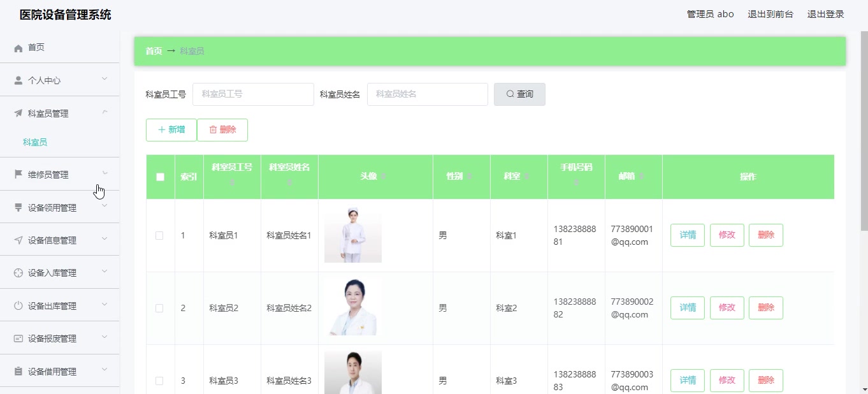Image resolution: width=868 pixels, height=394 pixels.
Task: Check the checkbox for row 科室员1
Action: tap(159, 235)
